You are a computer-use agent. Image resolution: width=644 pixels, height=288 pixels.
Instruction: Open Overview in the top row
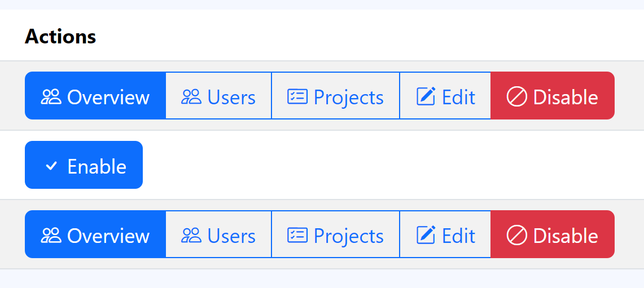pyautogui.click(x=108, y=97)
